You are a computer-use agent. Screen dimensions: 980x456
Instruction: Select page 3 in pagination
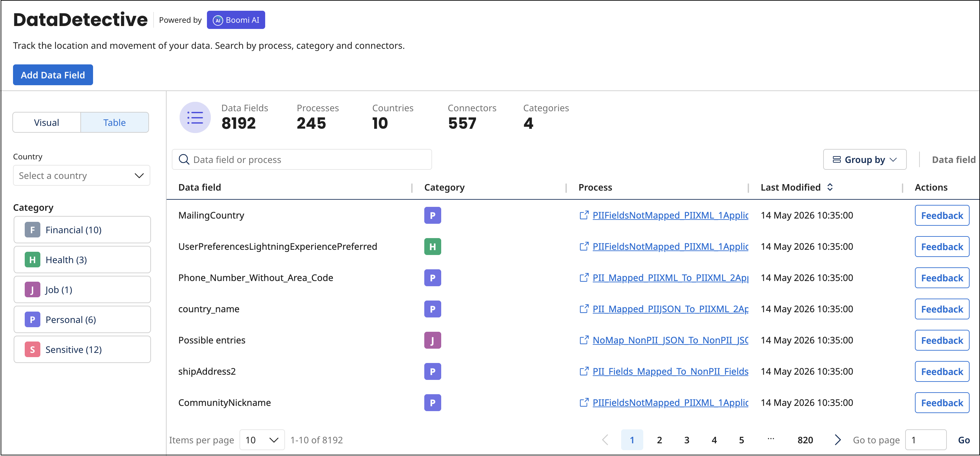(687, 440)
